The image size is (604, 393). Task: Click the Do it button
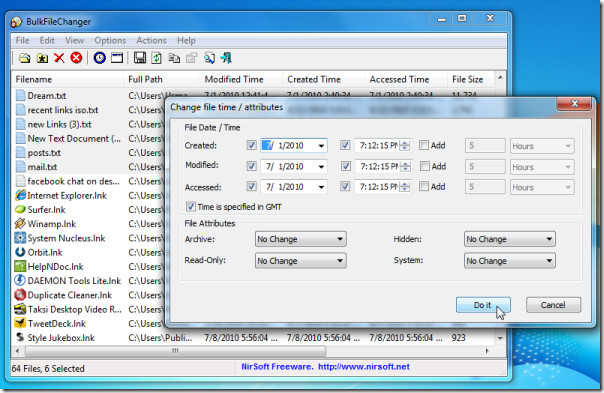pyautogui.click(x=483, y=305)
